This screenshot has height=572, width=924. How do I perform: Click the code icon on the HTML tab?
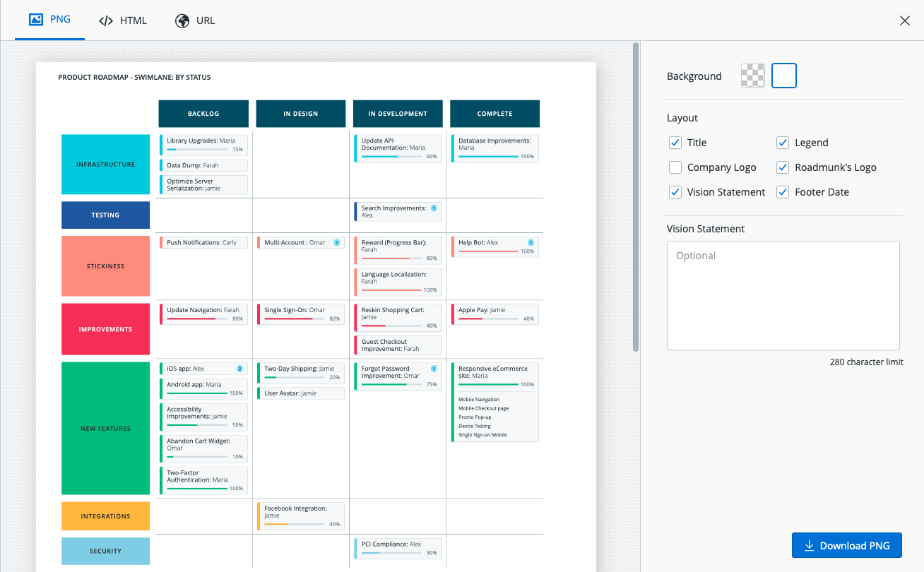click(x=105, y=20)
